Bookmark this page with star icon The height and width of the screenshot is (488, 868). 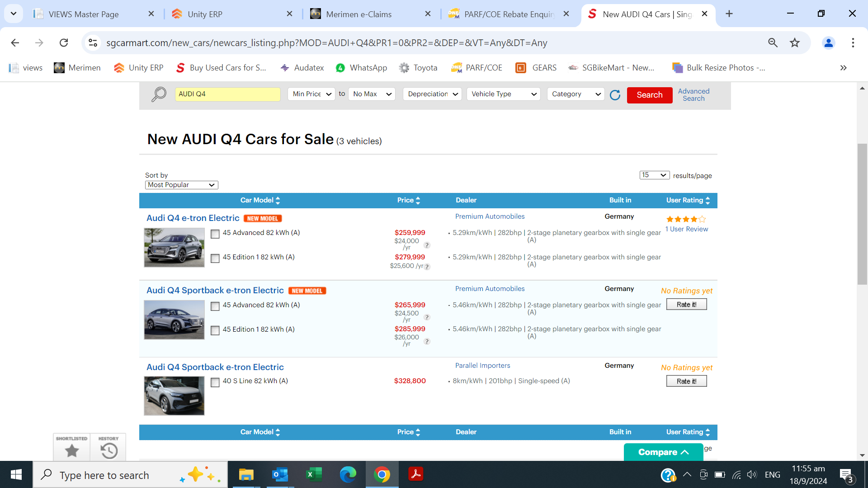coord(795,43)
